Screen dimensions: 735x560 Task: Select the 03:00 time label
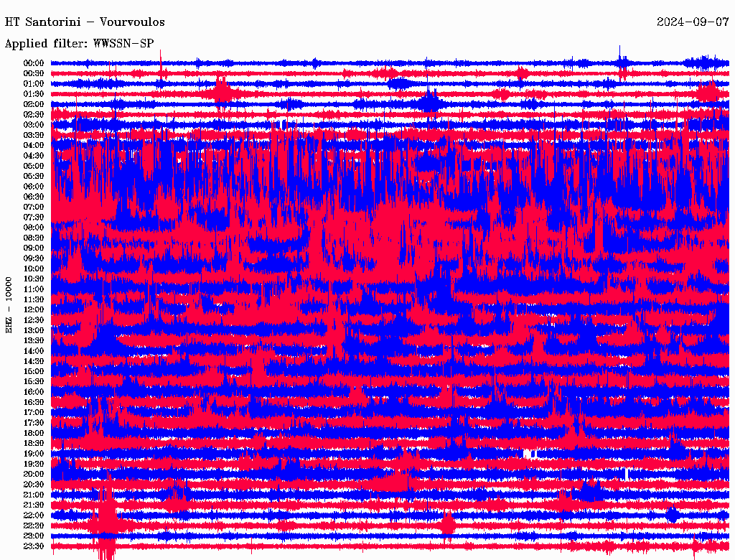coord(34,125)
